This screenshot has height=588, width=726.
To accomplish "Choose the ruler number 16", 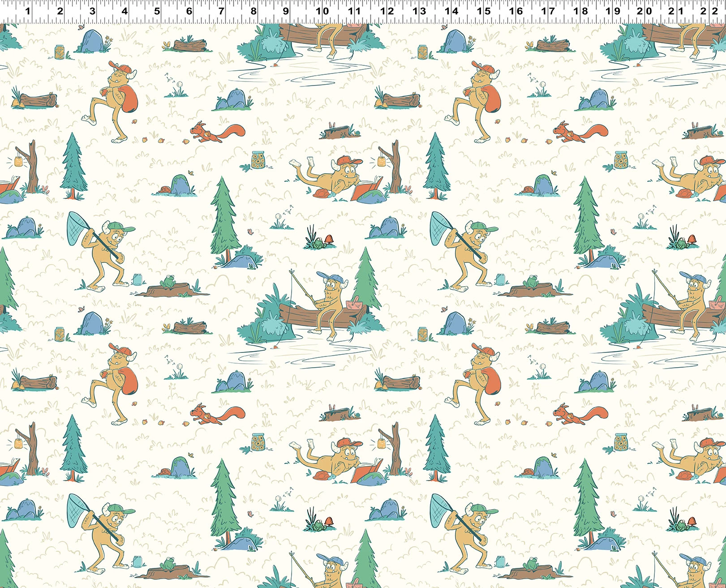I will (516, 11).
